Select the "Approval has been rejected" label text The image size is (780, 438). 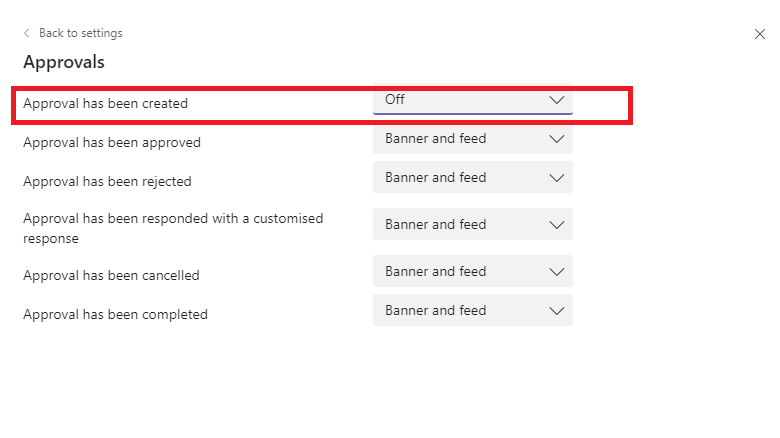107,182
